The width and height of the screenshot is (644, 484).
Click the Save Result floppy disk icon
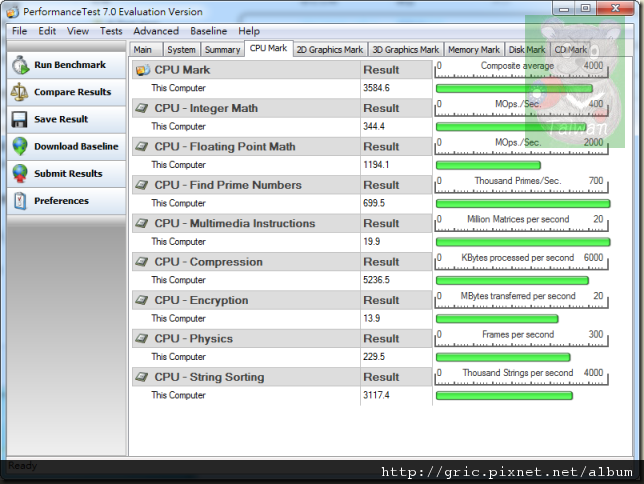(19, 120)
